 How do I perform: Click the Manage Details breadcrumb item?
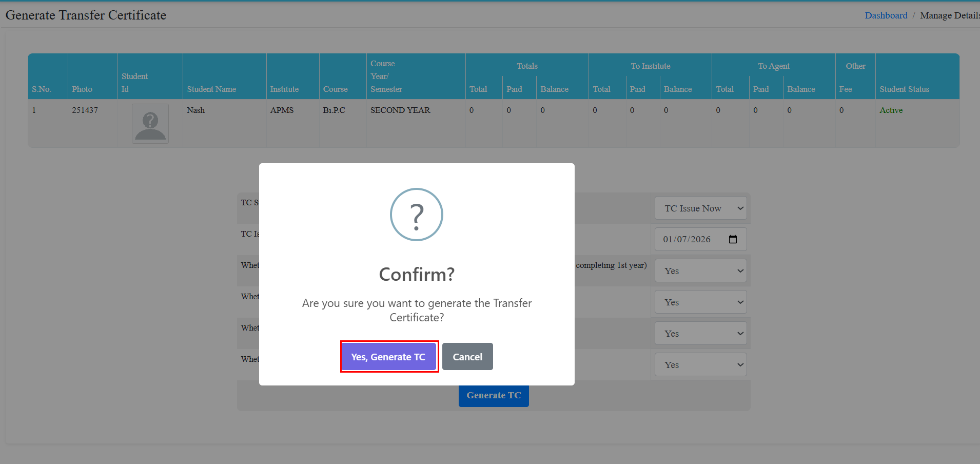click(x=949, y=15)
